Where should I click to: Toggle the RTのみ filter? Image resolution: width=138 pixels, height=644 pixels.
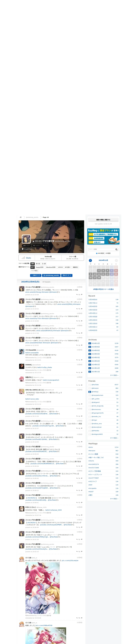[61, 267]
